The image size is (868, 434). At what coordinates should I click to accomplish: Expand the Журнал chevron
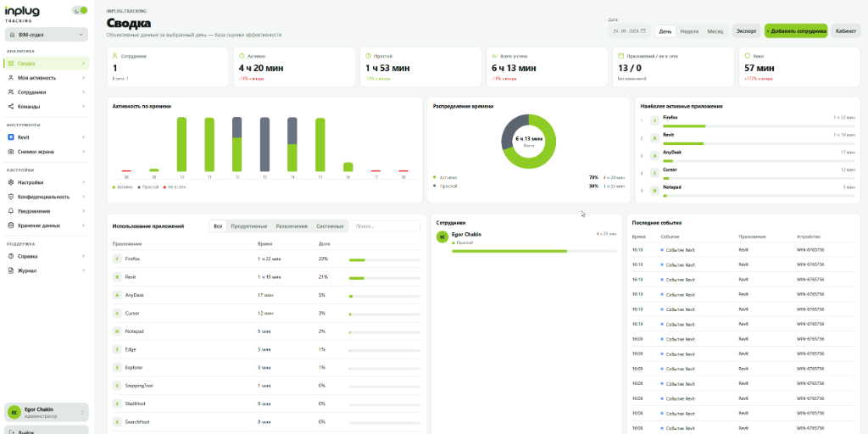(x=84, y=270)
